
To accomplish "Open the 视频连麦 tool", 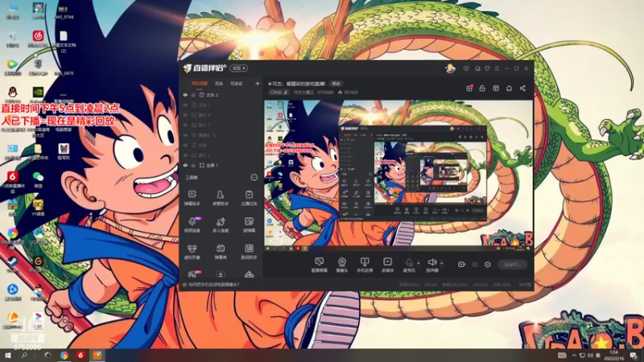I will (x=192, y=225).
